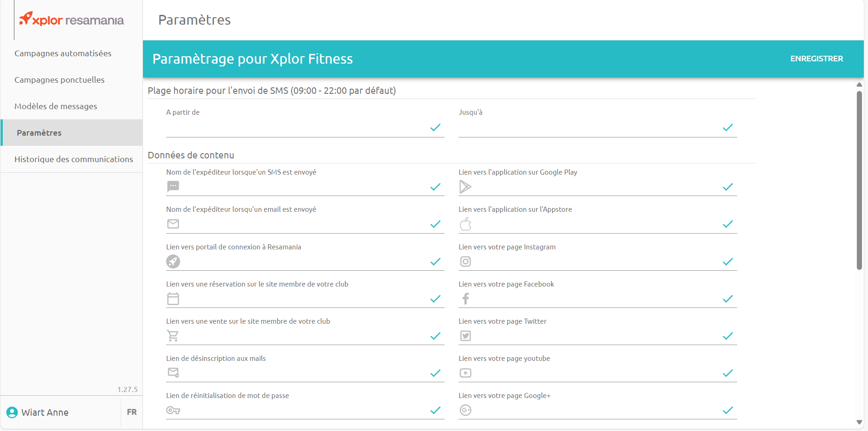
Task: Click the Resamania portal rocket icon
Action: [173, 261]
